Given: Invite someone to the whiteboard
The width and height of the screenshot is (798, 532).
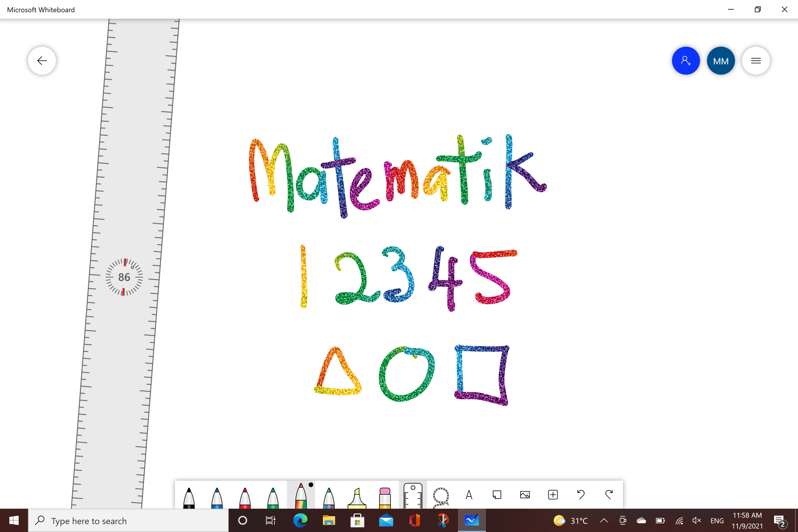Looking at the screenshot, I should click(686, 60).
